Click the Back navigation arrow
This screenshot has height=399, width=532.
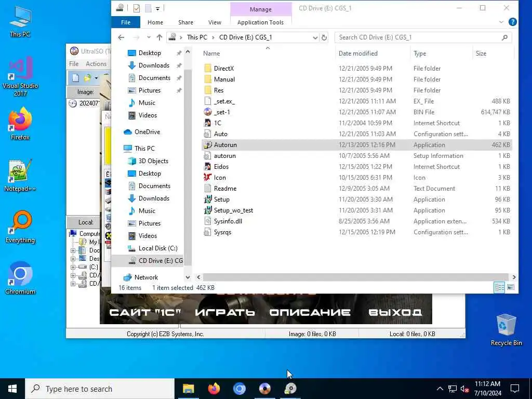coord(121,37)
